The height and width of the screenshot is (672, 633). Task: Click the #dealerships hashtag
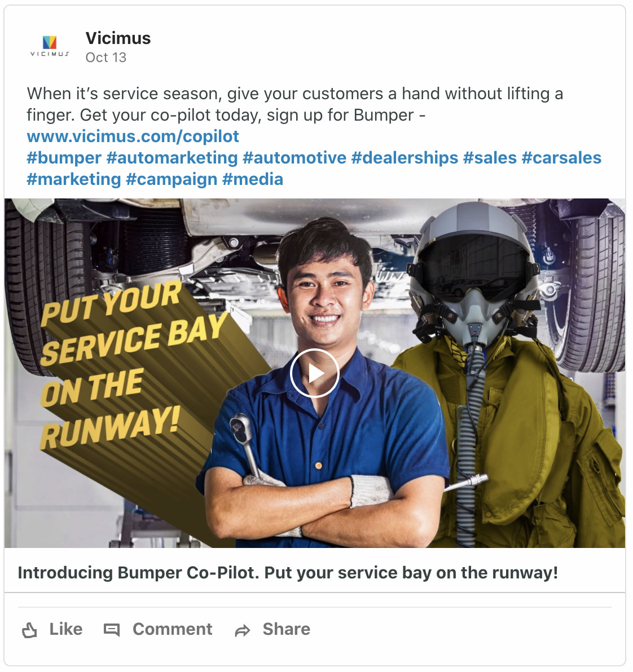click(405, 158)
